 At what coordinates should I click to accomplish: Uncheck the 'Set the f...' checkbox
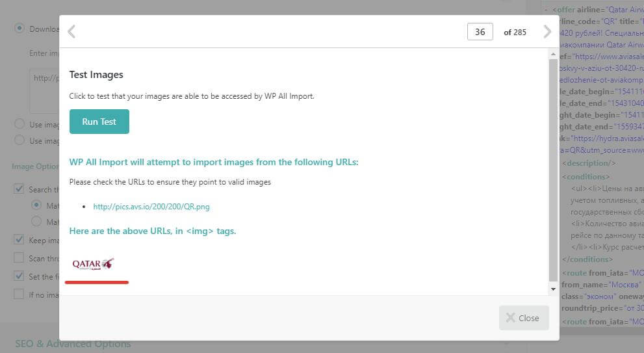(19, 276)
